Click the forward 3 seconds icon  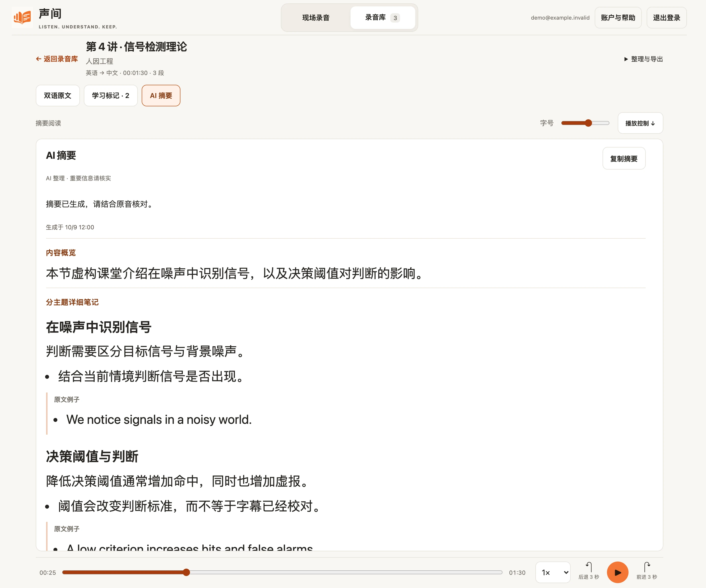coord(646,571)
